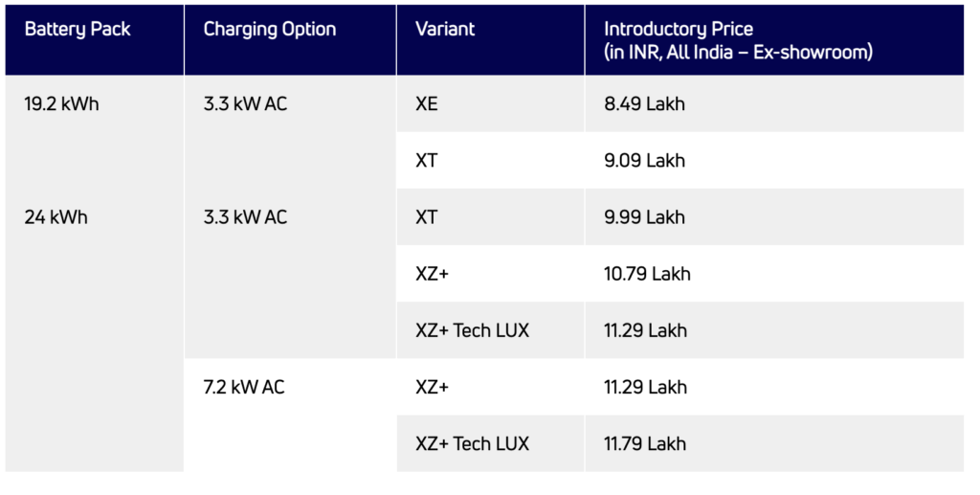
Task: Click the 8.49 Lakh price cell
Action: pos(645,104)
